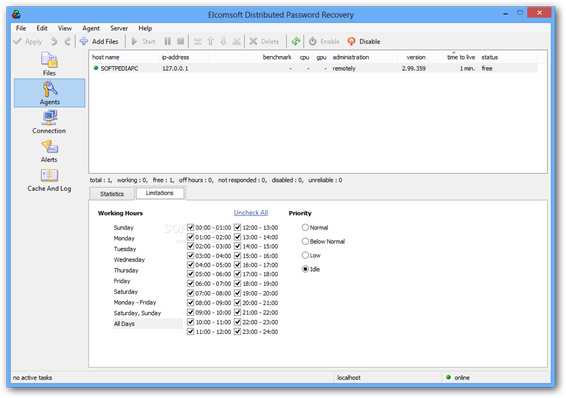
Task: Switch to the Statistics tab
Action: click(112, 194)
